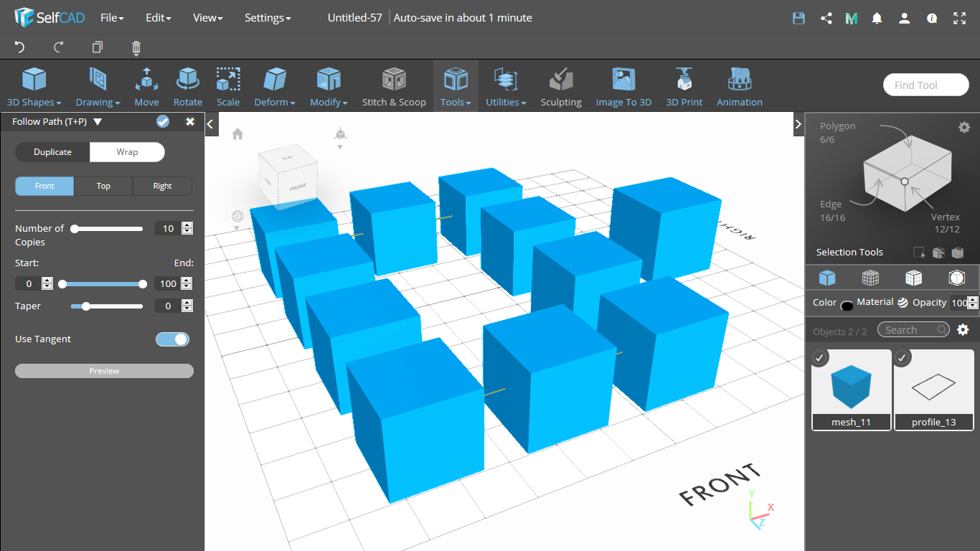Close the Follow Path panel

[190, 121]
